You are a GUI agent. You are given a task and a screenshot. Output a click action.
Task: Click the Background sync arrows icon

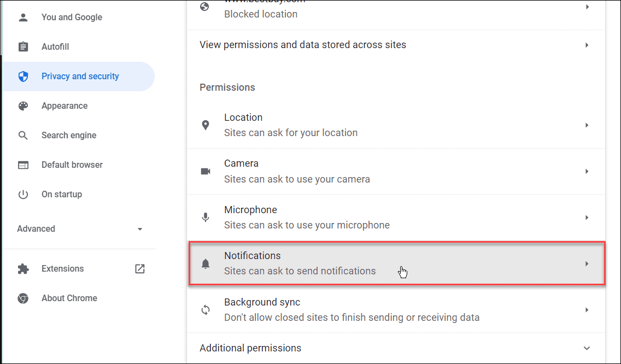(x=206, y=310)
